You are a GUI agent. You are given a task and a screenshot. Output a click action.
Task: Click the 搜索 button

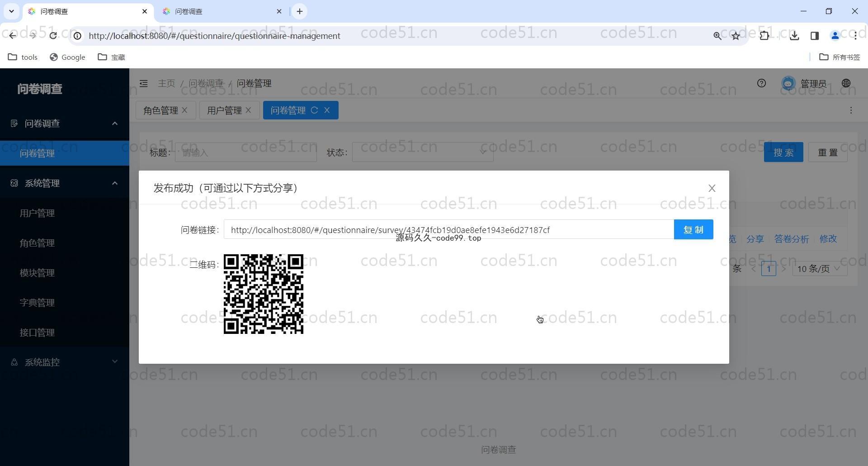pyautogui.click(x=783, y=152)
